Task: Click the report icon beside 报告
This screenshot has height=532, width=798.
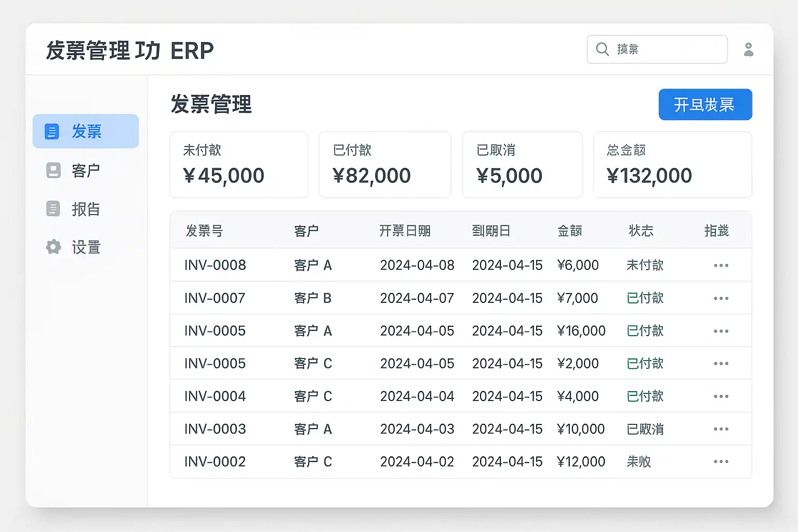Action: (53, 209)
